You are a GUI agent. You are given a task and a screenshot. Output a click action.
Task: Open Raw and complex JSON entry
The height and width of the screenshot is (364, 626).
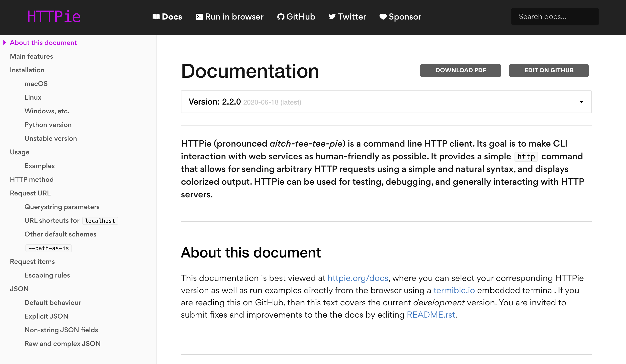62,344
